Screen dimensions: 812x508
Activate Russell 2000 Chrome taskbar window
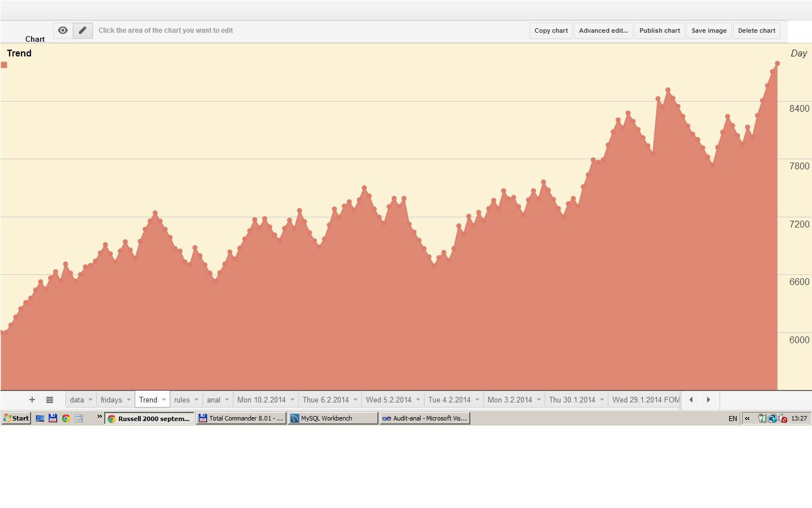[x=149, y=418]
